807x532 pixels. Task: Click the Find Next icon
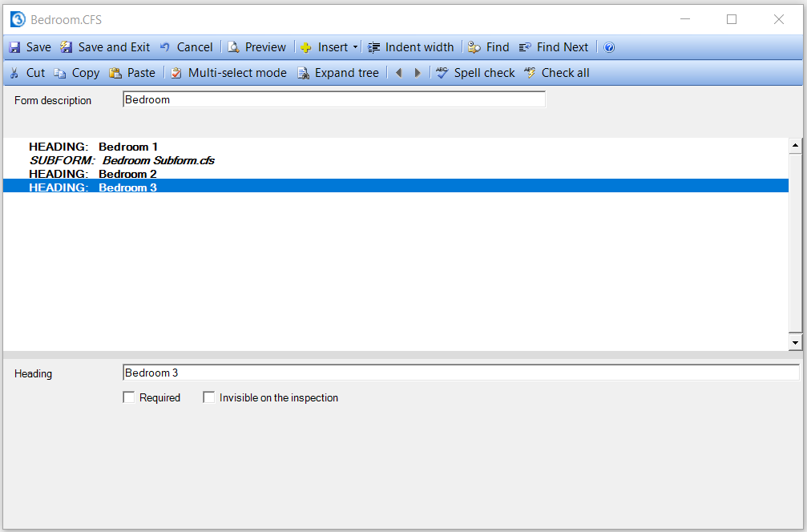(525, 48)
